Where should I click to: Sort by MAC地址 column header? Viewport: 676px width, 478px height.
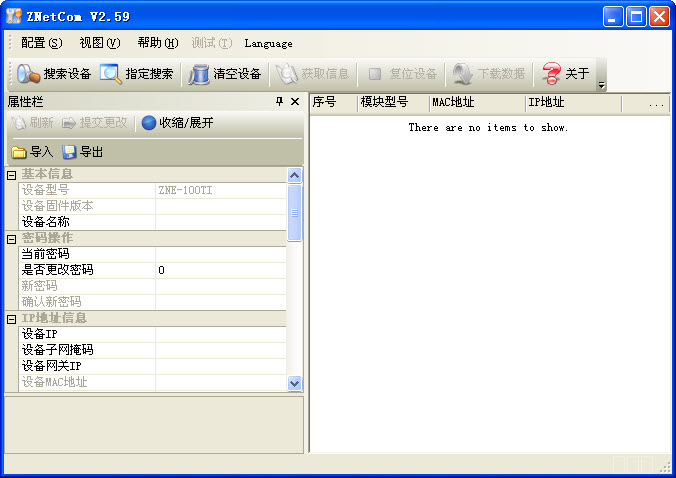(x=475, y=102)
